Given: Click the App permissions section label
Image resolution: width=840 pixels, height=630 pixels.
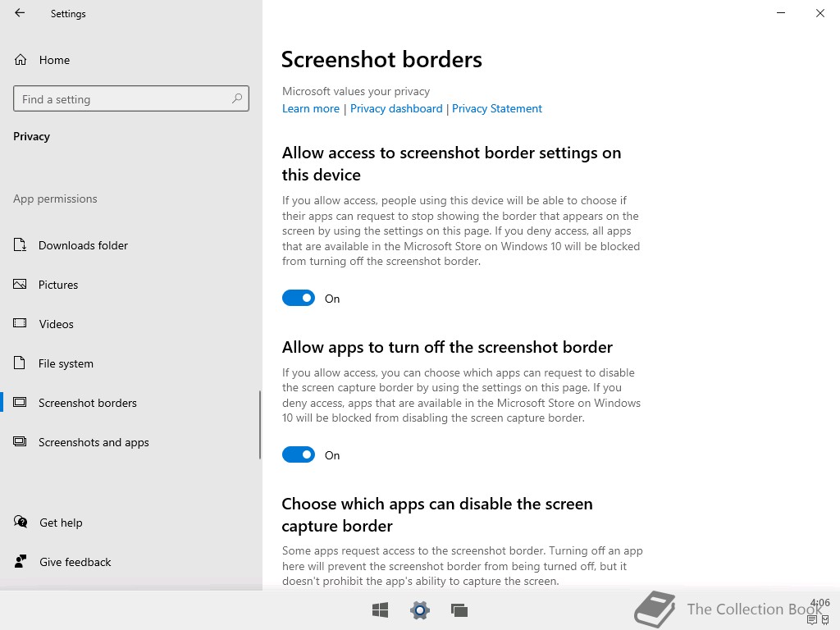Looking at the screenshot, I should pyautogui.click(x=55, y=199).
